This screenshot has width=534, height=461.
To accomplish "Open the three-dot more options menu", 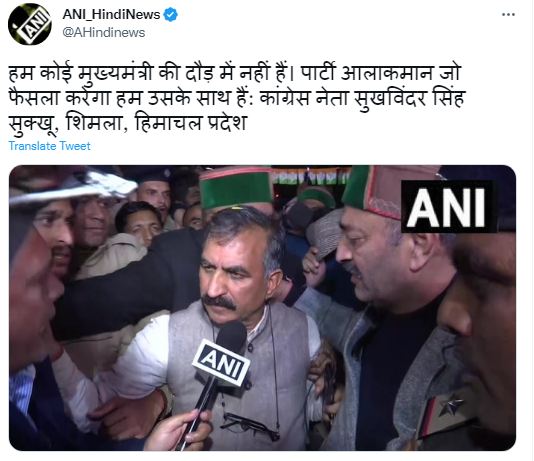I will pos(508,14).
